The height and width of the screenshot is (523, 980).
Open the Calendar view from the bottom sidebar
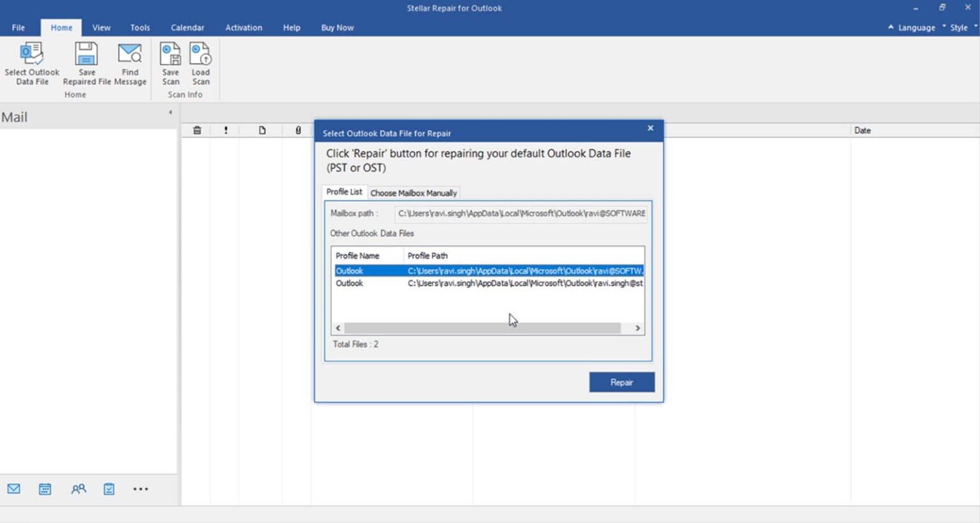45,489
